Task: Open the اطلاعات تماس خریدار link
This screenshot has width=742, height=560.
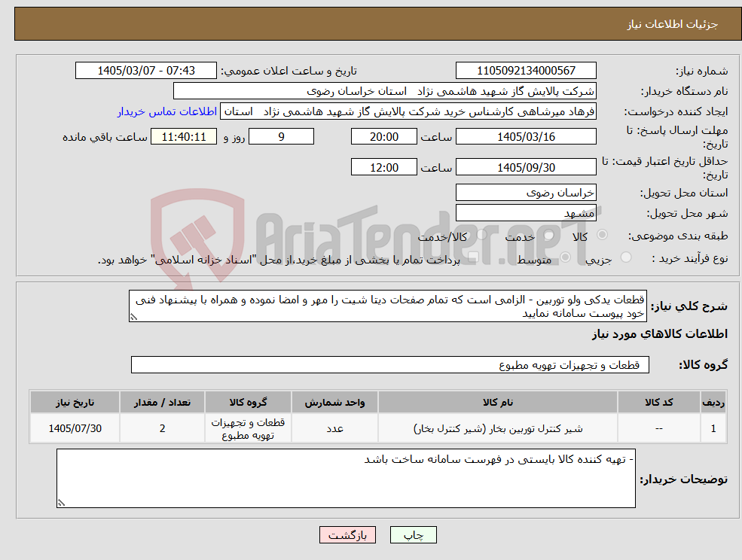Action: (167, 111)
